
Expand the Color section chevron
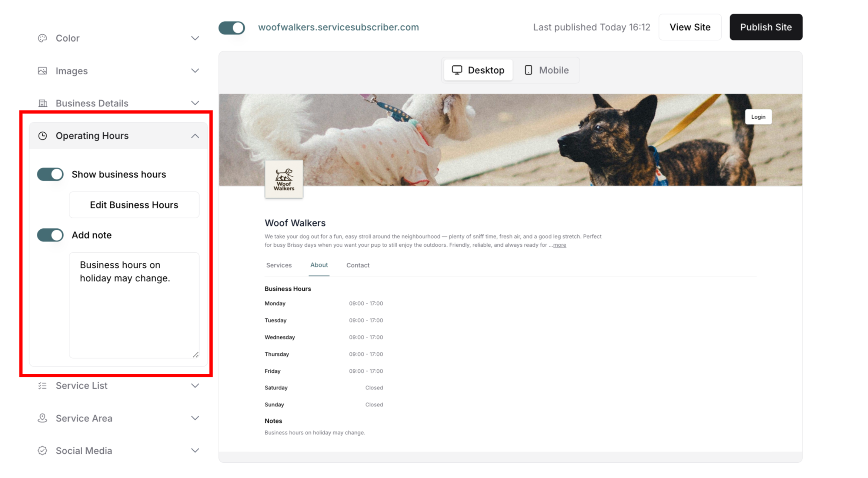tap(195, 38)
